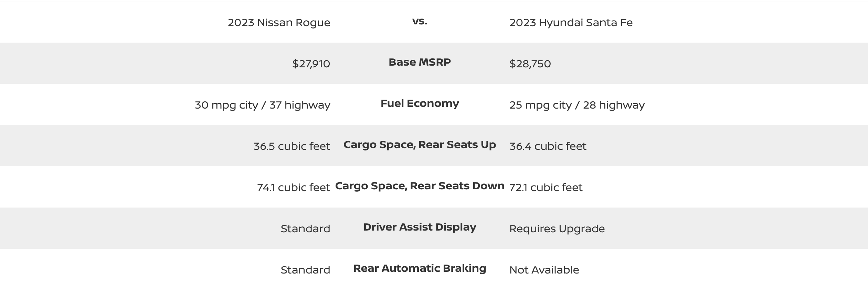Select the Cargo Space, Rear Seats Down label
This screenshot has width=868, height=290.
(x=420, y=186)
